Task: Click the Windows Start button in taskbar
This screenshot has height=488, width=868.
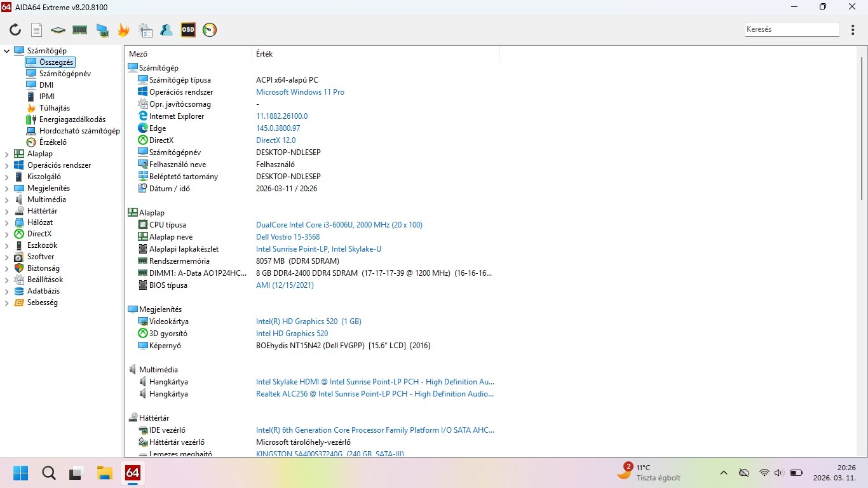Action: tap(21, 473)
